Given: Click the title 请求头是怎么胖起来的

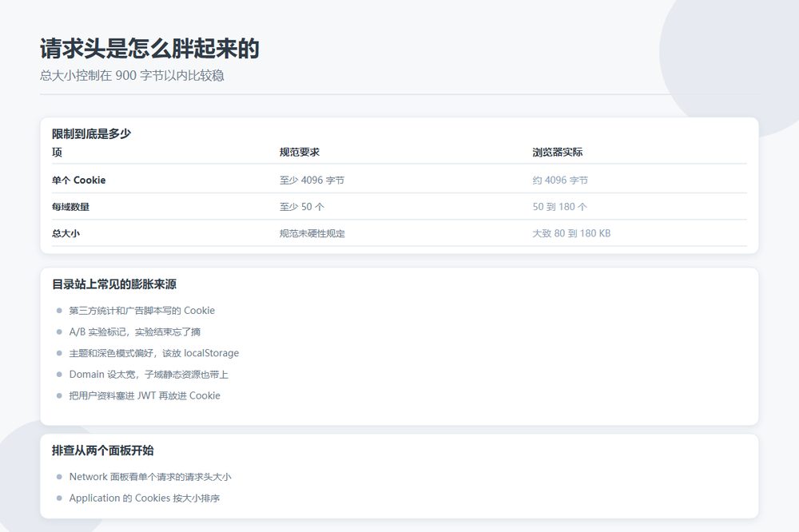Looking at the screenshot, I should [149, 49].
